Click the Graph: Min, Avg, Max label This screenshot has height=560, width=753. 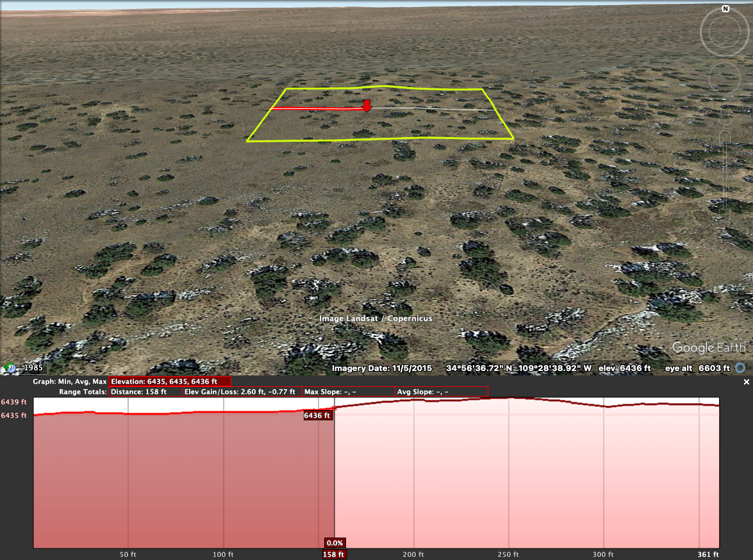tap(70, 381)
